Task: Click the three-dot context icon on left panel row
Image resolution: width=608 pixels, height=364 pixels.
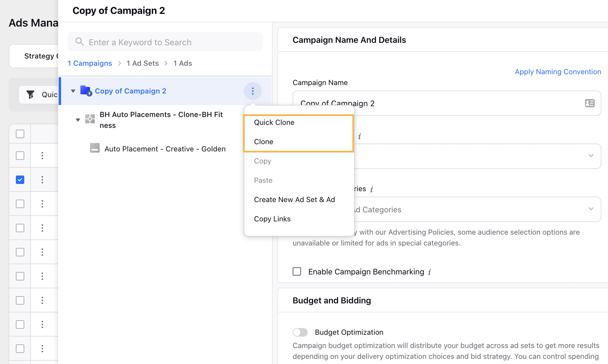Action: tap(253, 91)
